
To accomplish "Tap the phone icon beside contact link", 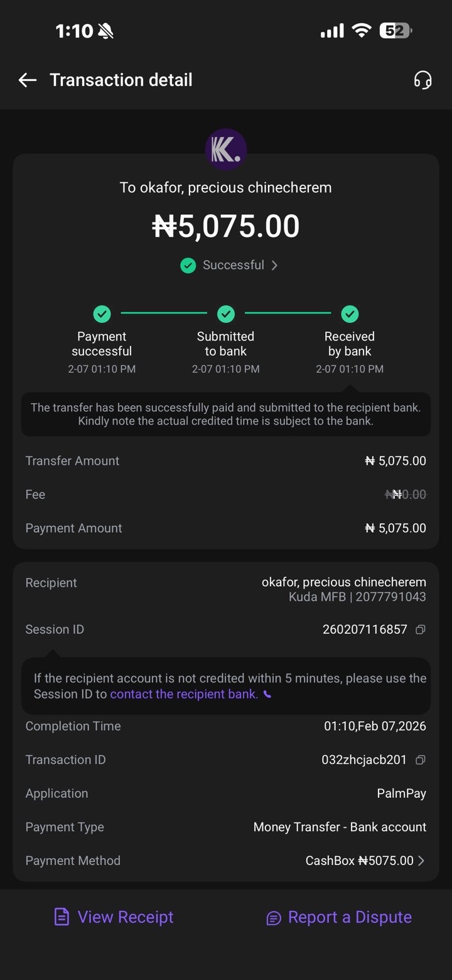I will [x=267, y=695].
